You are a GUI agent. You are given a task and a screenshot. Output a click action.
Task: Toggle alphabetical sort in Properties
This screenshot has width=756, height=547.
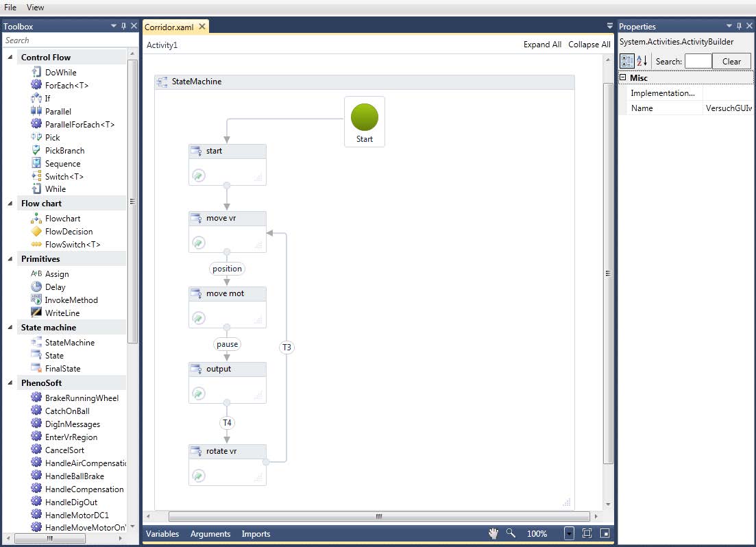coord(642,61)
